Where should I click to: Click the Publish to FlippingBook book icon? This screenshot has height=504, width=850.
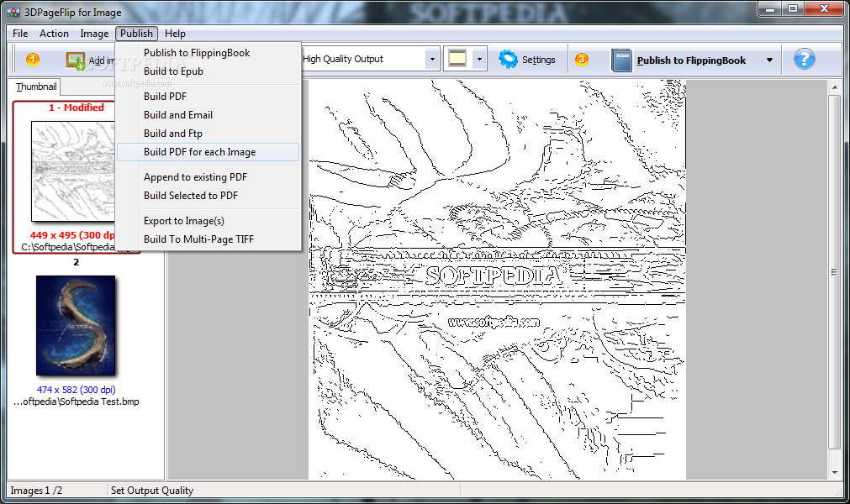click(x=621, y=60)
